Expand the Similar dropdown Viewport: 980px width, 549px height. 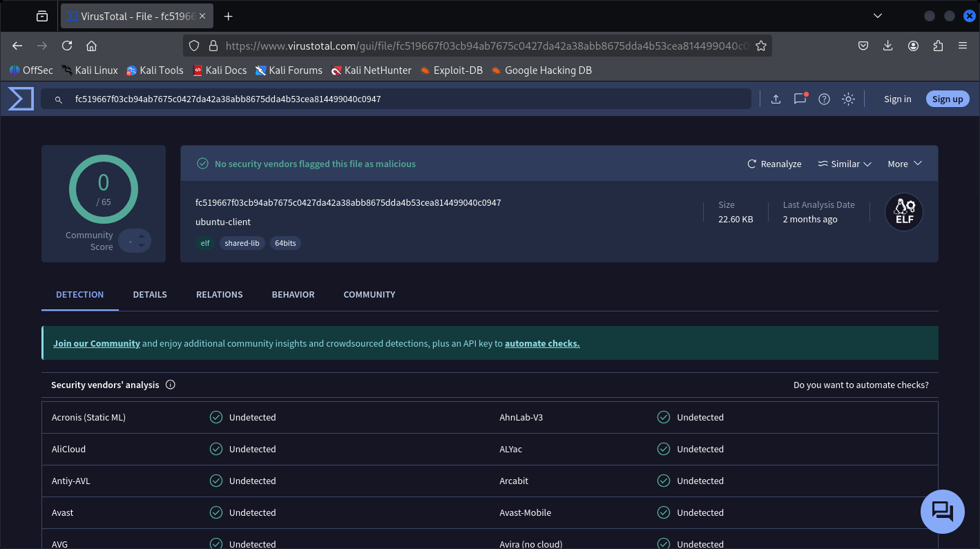[845, 164]
